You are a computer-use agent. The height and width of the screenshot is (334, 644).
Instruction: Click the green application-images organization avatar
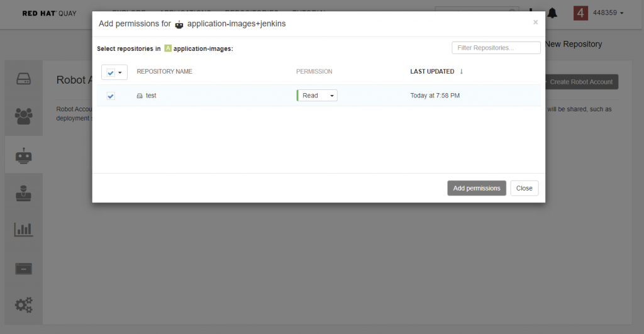(167, 48)
